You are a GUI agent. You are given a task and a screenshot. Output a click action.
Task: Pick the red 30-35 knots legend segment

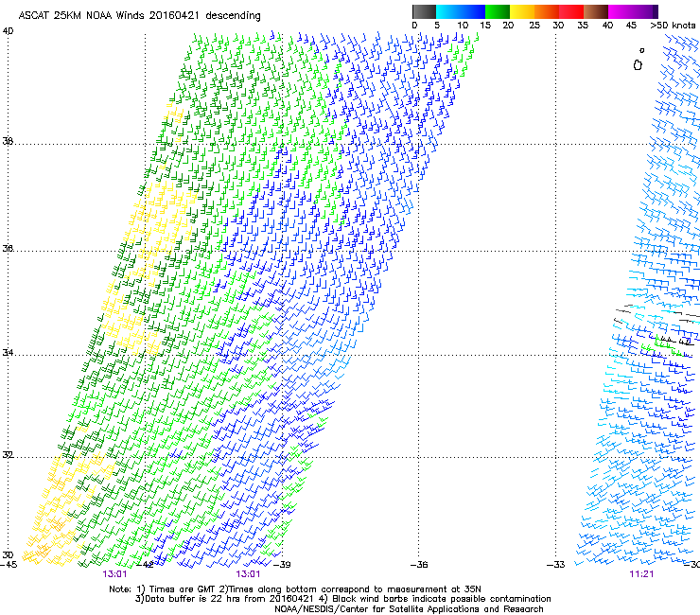point(571,11)
